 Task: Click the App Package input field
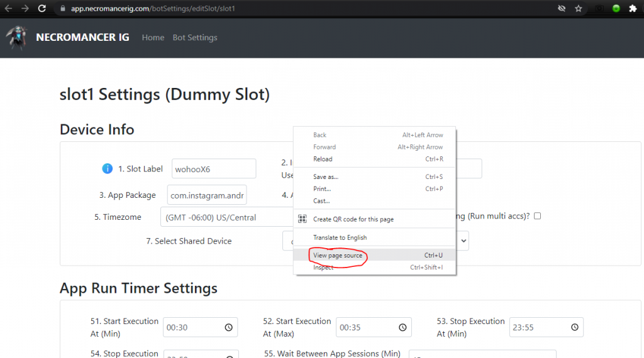pos(206,195)
